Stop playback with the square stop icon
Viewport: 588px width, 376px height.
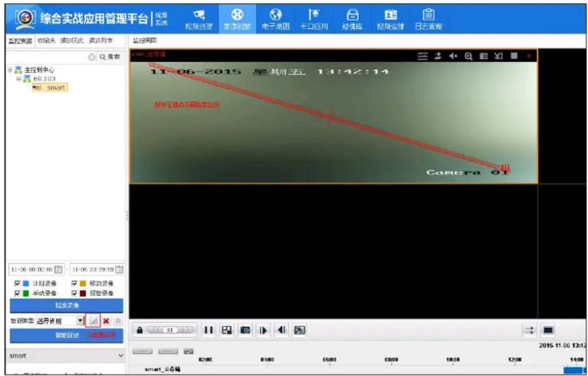click(514, 56)
